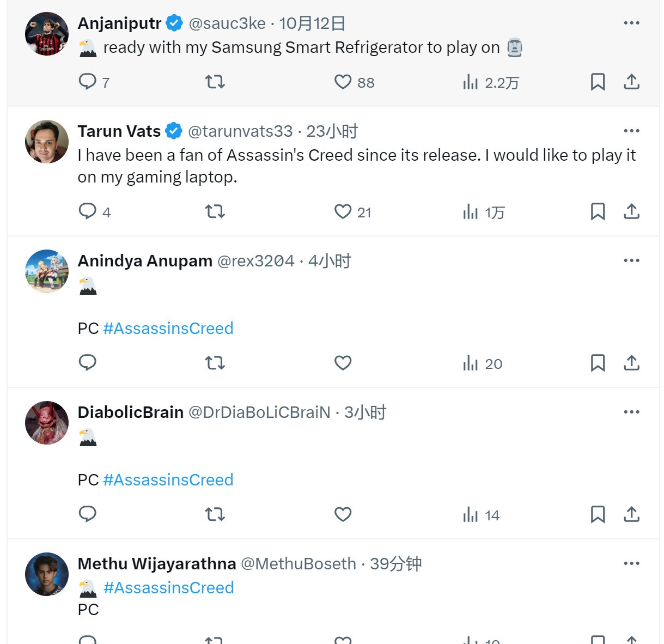Reply to DiabolicBrain's tweet

[88, 514]
